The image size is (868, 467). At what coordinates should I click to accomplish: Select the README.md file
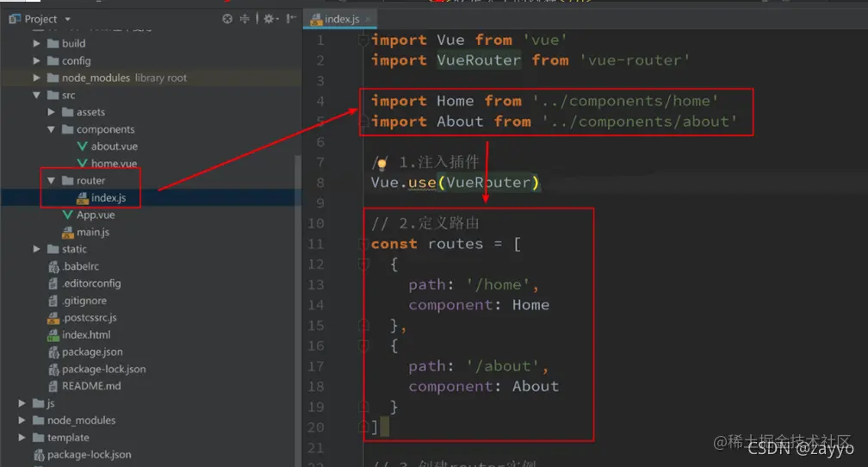point(91,386)
